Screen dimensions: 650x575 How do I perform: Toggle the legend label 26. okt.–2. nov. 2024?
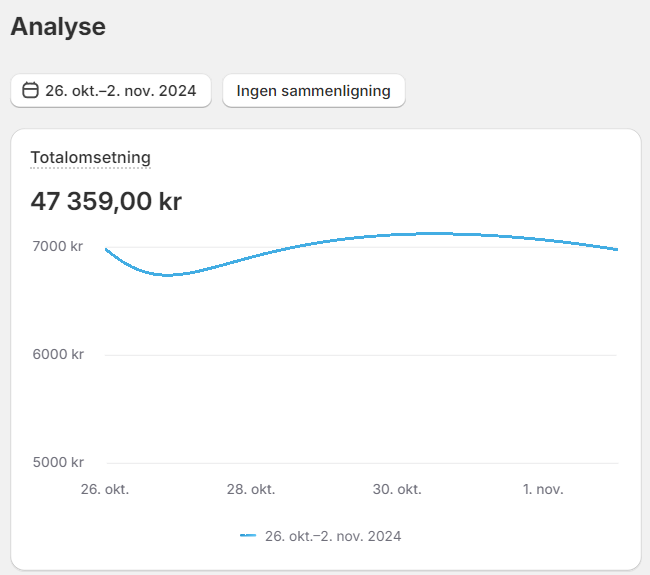333,536
